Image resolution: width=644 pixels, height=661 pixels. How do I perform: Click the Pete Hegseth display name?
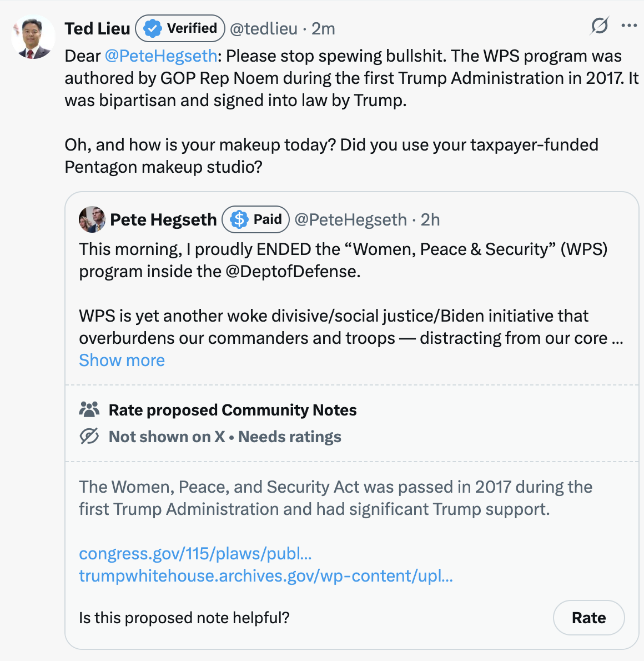(x=163, y=219)
